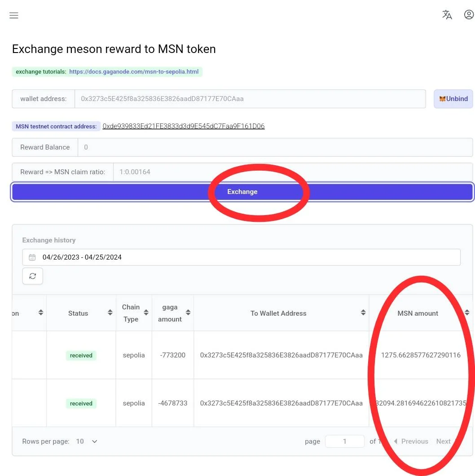
Task: Select wallet address in the -4678733 row
Action: coord(281,403)
